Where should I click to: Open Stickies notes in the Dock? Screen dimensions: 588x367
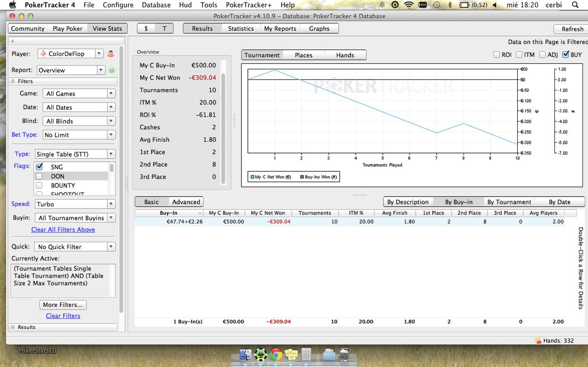[291, 354]
